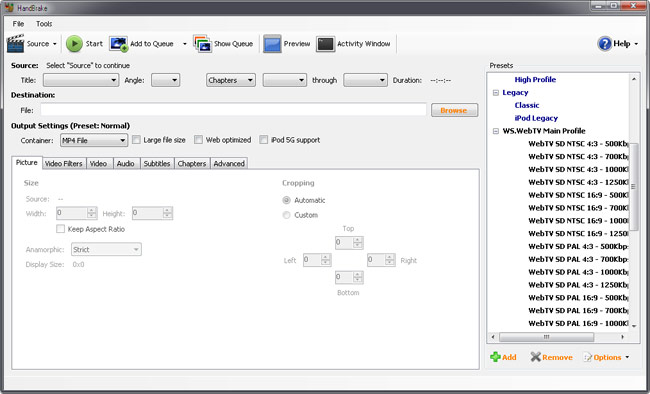Toggle the Keep Aspect Ratio checkbox
The height and width of the screenshot is (394, 650).
[x=61, y=229]
